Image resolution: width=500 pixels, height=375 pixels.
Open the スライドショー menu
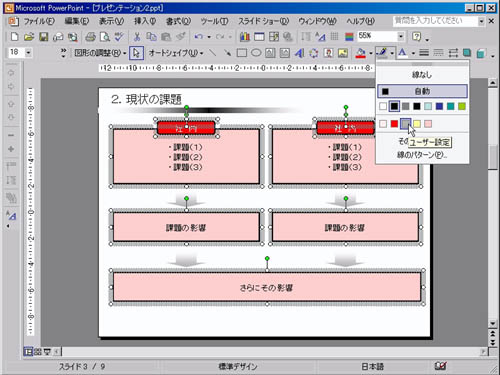[263, 21]
